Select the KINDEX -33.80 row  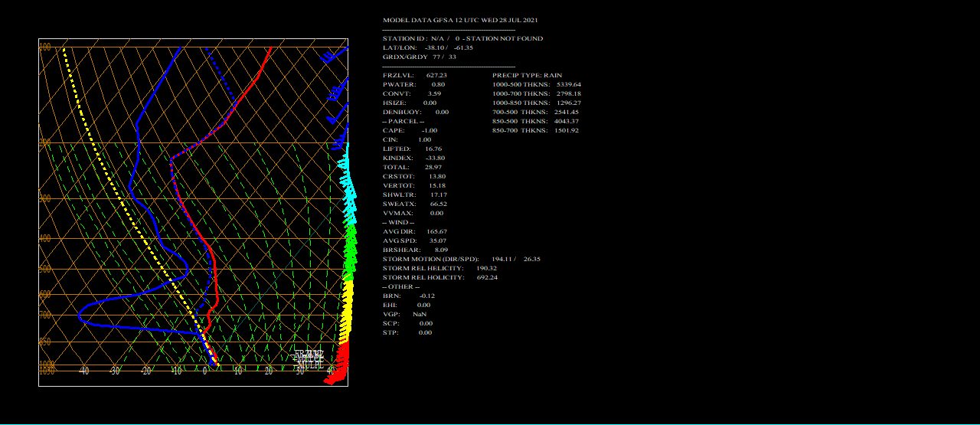(x=413, y=158)
